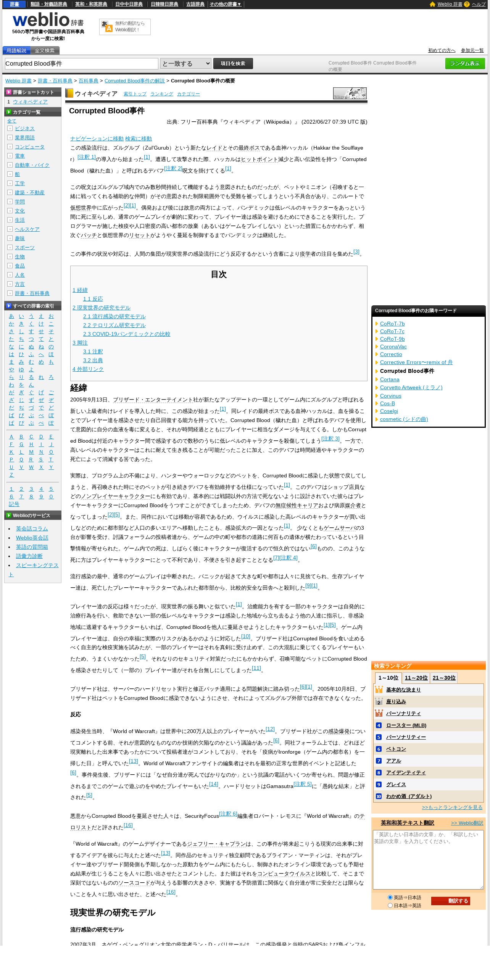
Task: Click the Weblio logo
Action: [x=48, y=20]
